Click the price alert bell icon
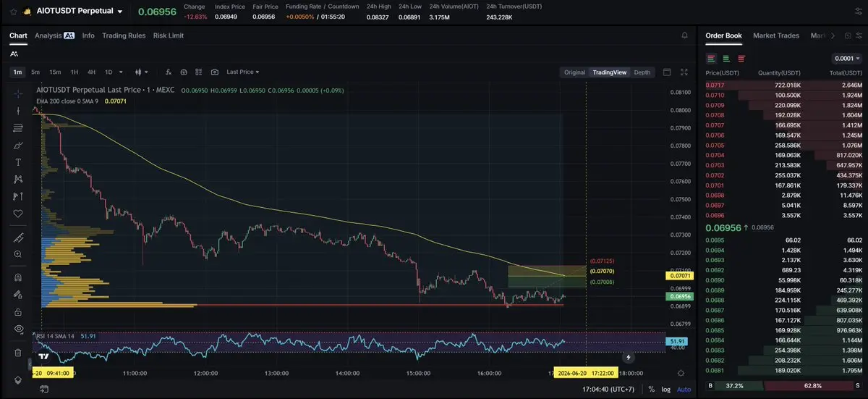 click(684, 35)
